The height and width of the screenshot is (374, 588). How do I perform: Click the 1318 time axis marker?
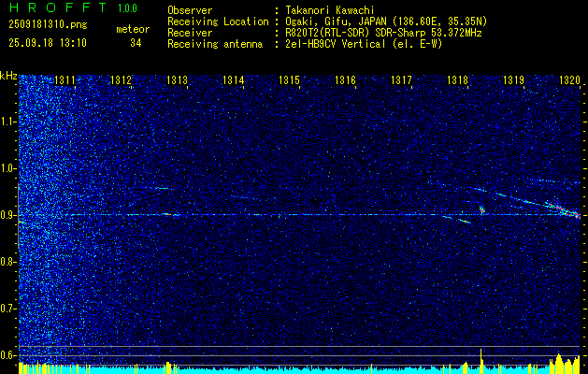457,79
